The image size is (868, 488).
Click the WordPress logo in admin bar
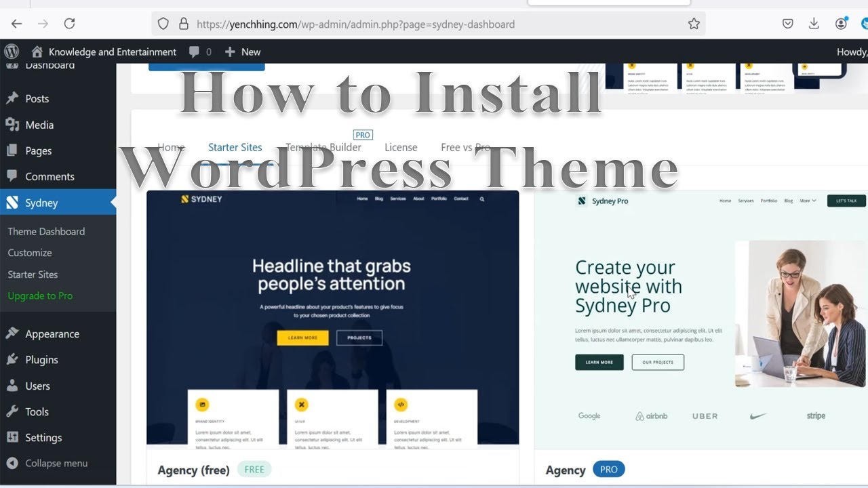pyautogui.click(x=11, y=52)
